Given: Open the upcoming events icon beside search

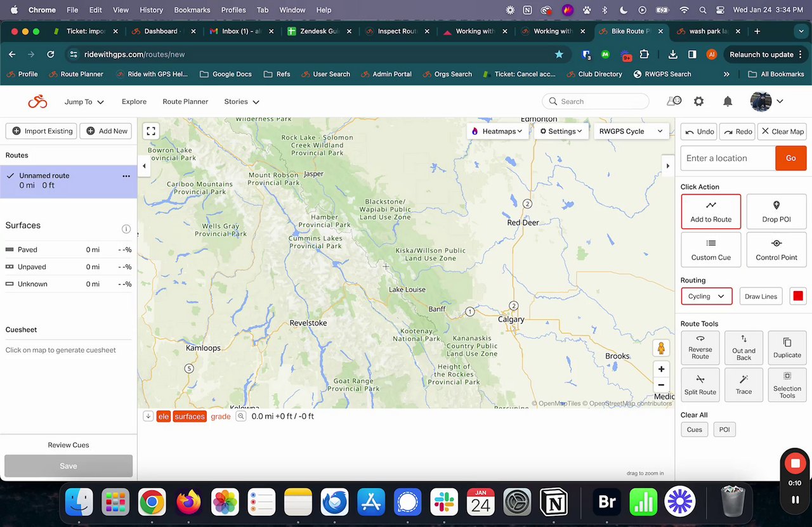Looking at the screenshot, I should (674, 101).
